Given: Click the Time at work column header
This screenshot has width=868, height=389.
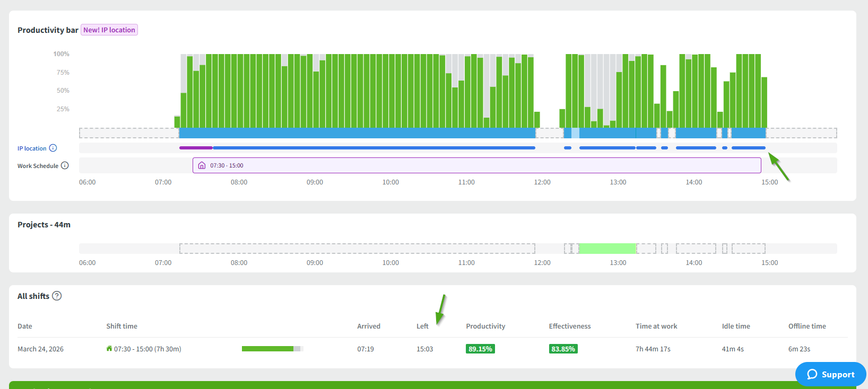Looking at the screenshot, I should 656,326.
